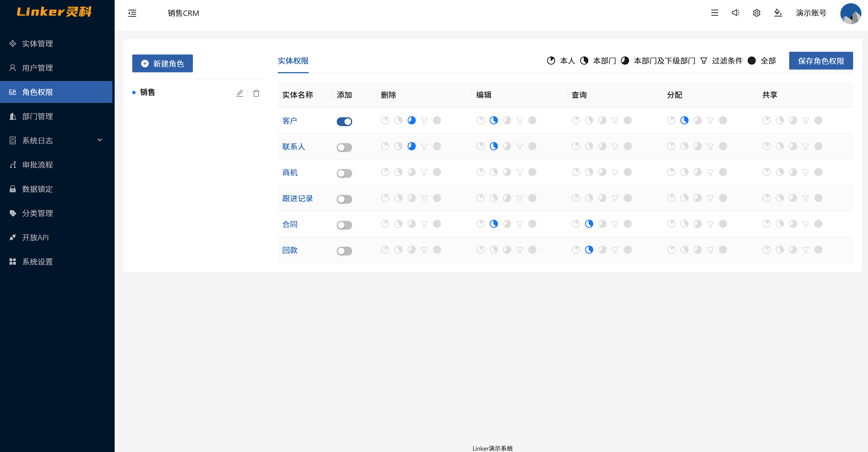This screenshot has height=452, width=868.
Task: Enable the 添加 toggle for 回款
Action: tap(344, 251)
